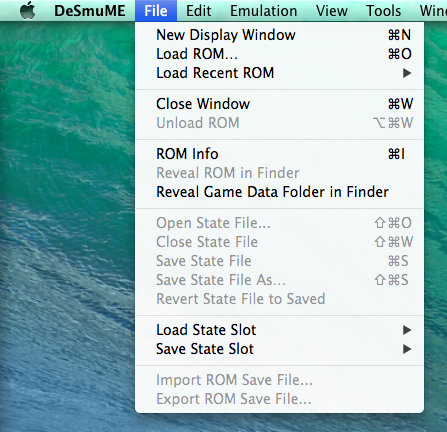
Task: Close the open File menu
Action: click(156, 11)
